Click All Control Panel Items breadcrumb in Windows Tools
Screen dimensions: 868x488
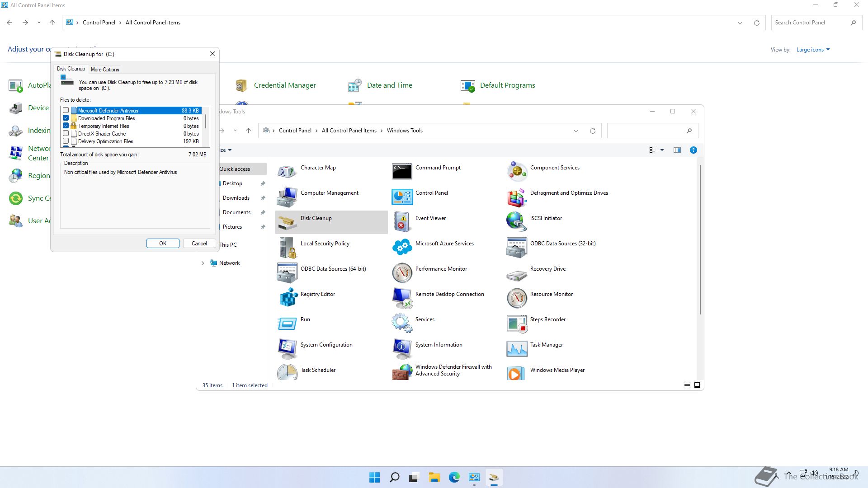click(349, 131)
